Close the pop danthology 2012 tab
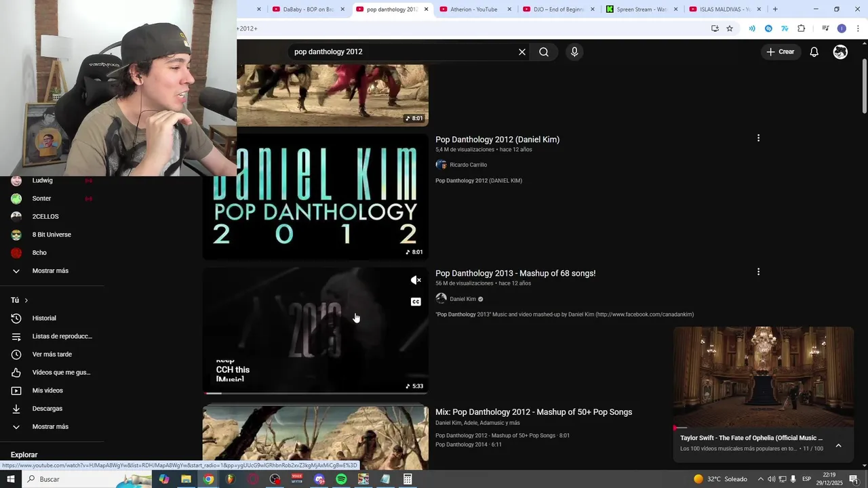 [x=427, y=9]
